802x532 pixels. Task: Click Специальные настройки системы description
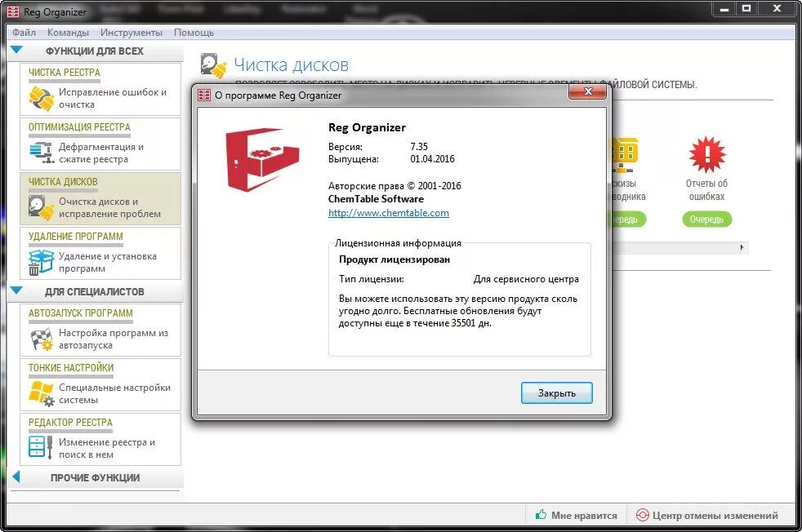pyautogui.click(x=114, y=393)
